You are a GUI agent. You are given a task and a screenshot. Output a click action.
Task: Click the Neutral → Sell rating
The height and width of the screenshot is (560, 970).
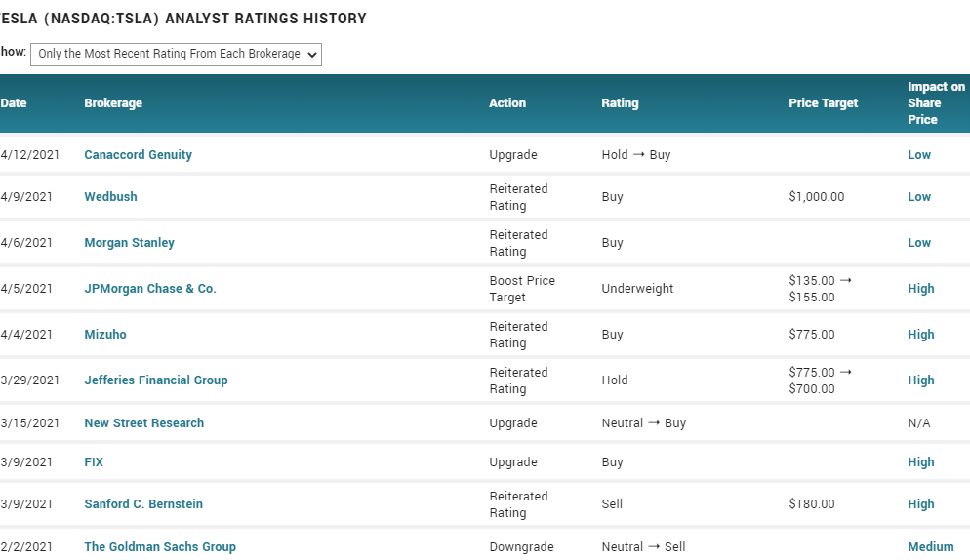tap(643, 547)
